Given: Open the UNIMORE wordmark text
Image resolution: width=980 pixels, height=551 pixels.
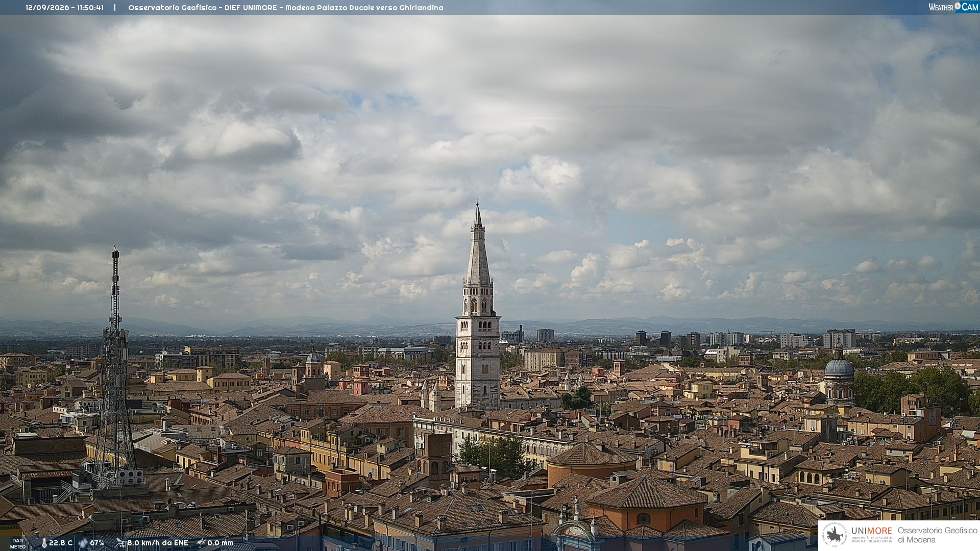Looking at the screenshot, I should tap(871, 531).
